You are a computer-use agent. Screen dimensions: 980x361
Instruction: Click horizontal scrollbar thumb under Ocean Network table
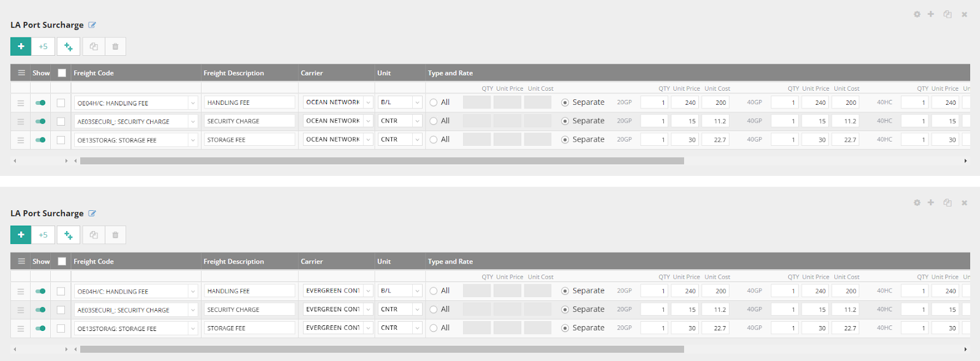382,161
